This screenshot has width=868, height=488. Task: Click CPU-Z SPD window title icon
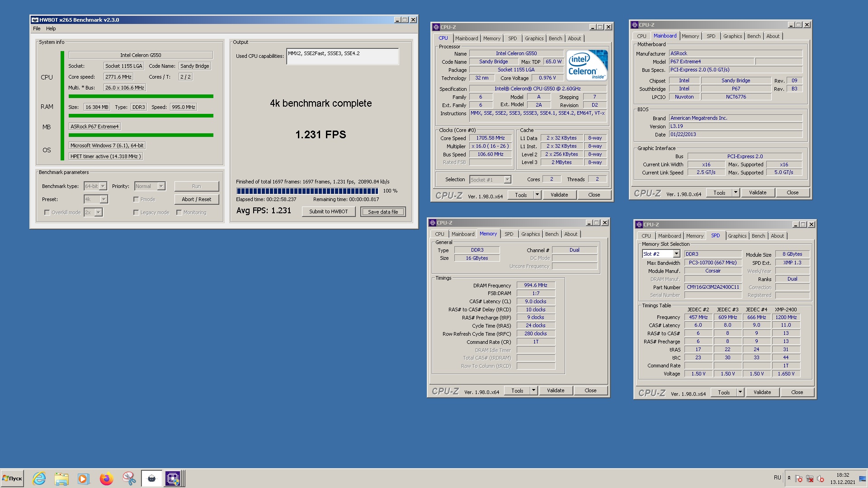click(639, 225)
